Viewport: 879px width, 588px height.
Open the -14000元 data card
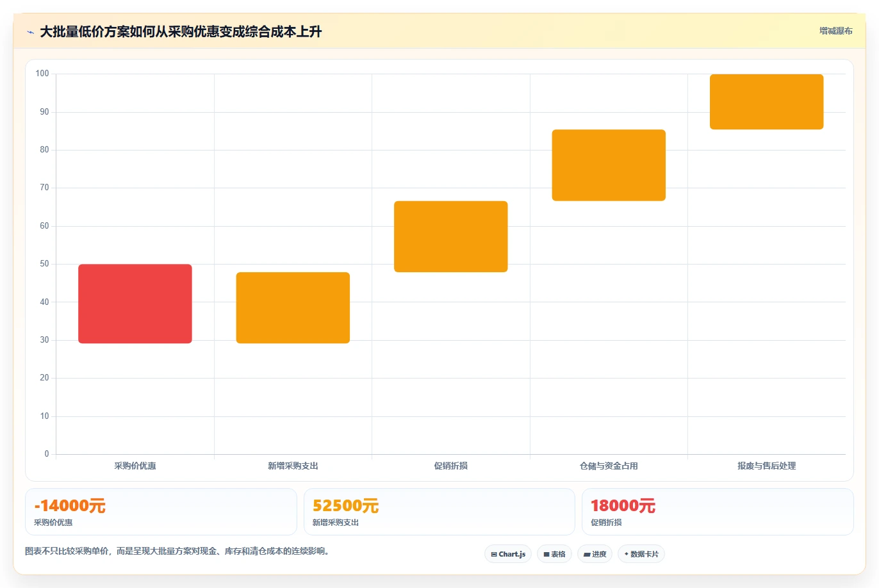click(x=161, y=512)
